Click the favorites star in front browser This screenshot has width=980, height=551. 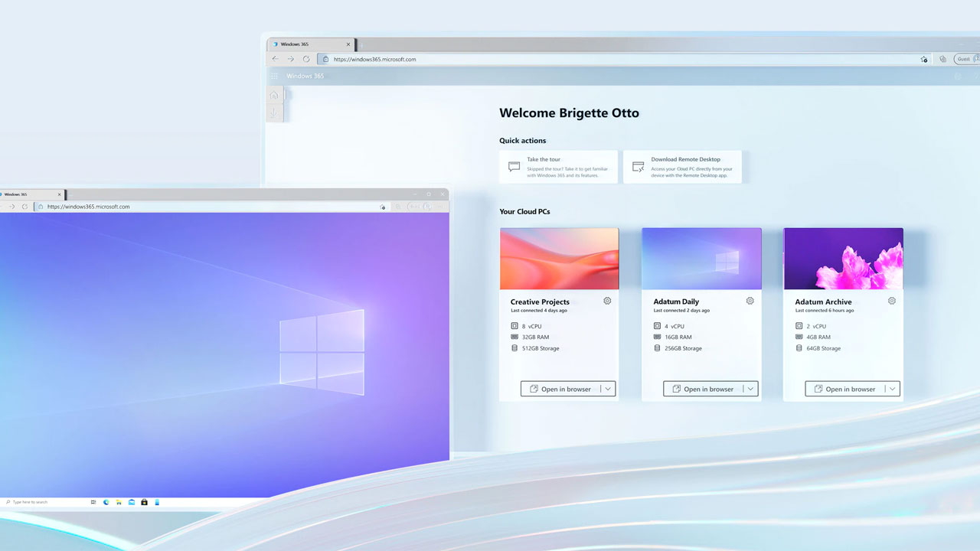pyautogui.click(x=382, y=207)
